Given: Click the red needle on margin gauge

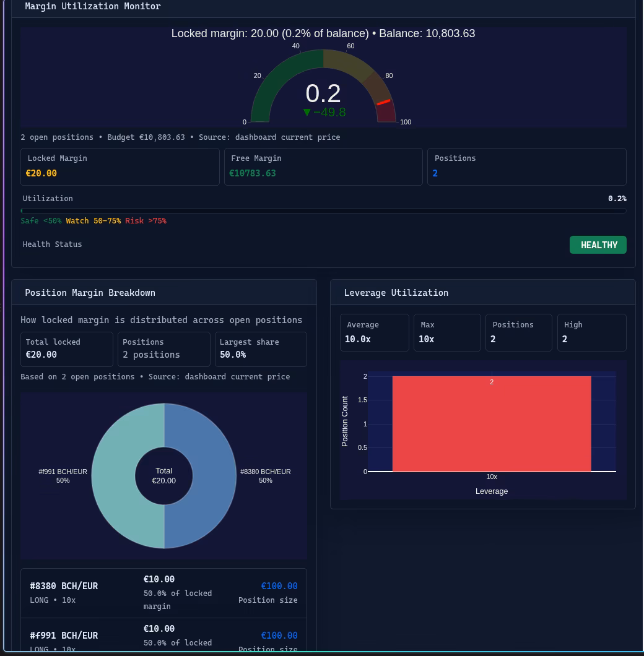Looking at the screenshot, I should click(383, 102).
